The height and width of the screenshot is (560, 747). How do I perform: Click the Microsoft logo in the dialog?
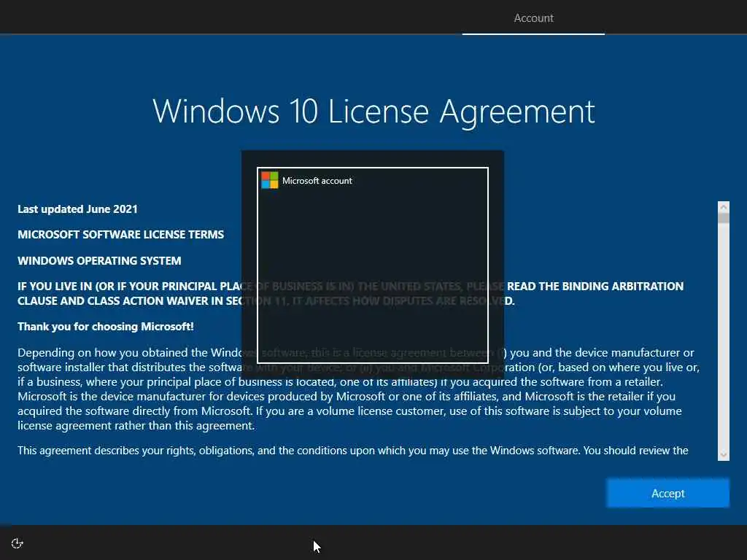pos(270,181)
